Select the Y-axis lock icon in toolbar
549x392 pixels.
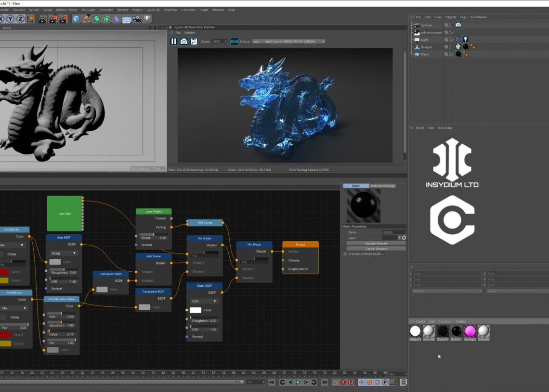10,18
